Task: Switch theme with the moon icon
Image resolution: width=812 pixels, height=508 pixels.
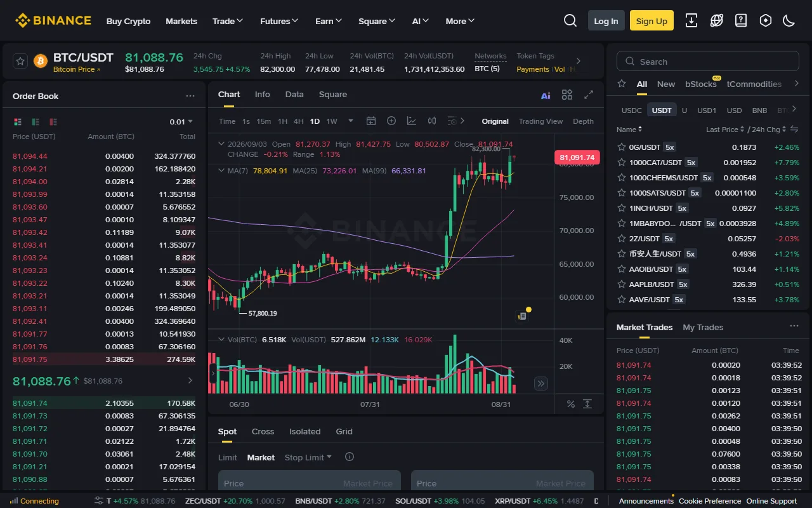Action: coord(789,21)
